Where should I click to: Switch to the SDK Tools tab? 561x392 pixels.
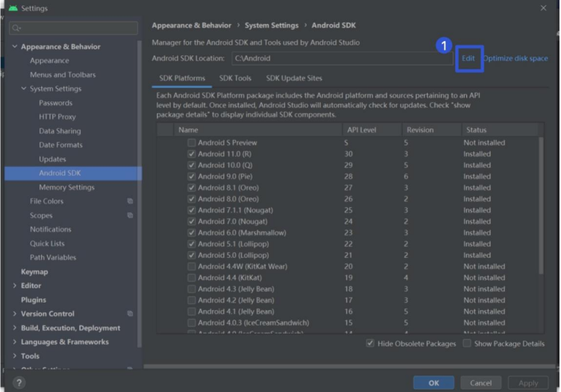[x=235, y=78]
